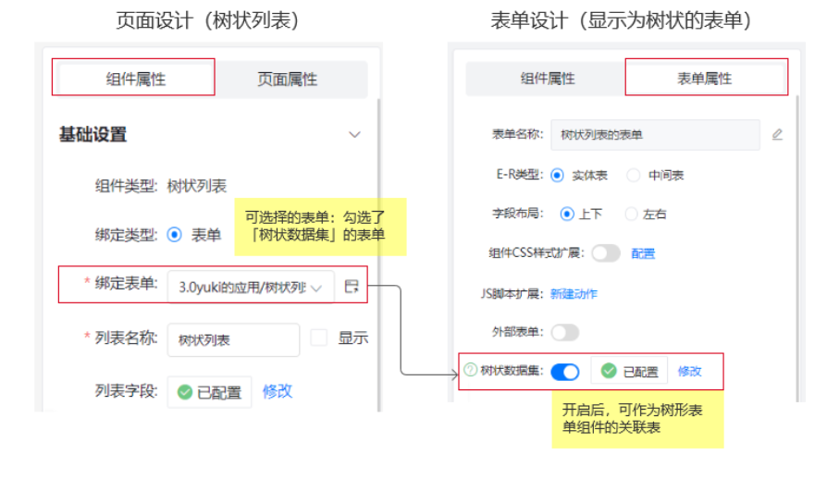Click the 修改 link in 树状数据集 row
The height and width of the screenshot is (504, 839).
(689, 371)
